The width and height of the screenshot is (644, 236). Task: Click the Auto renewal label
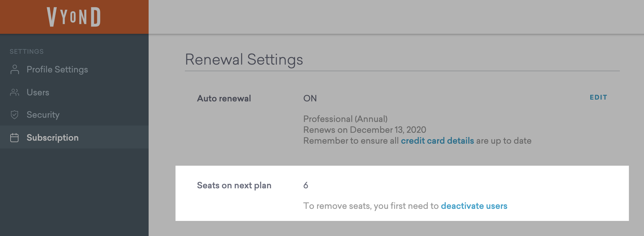coord(224,98)
